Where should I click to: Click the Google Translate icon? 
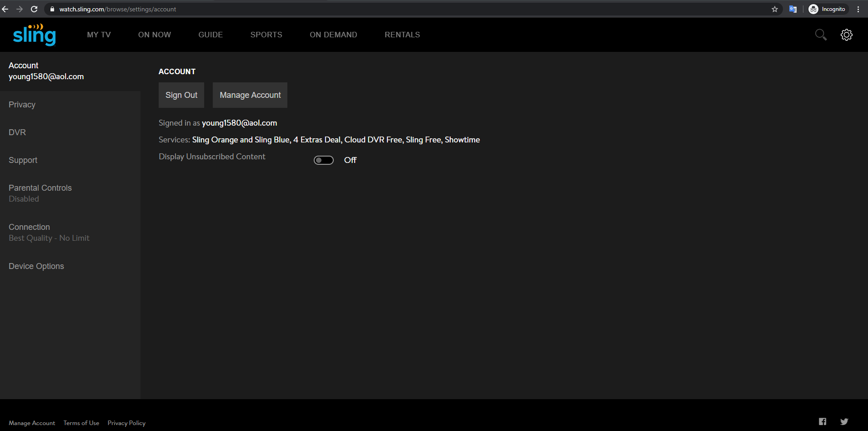793,9
